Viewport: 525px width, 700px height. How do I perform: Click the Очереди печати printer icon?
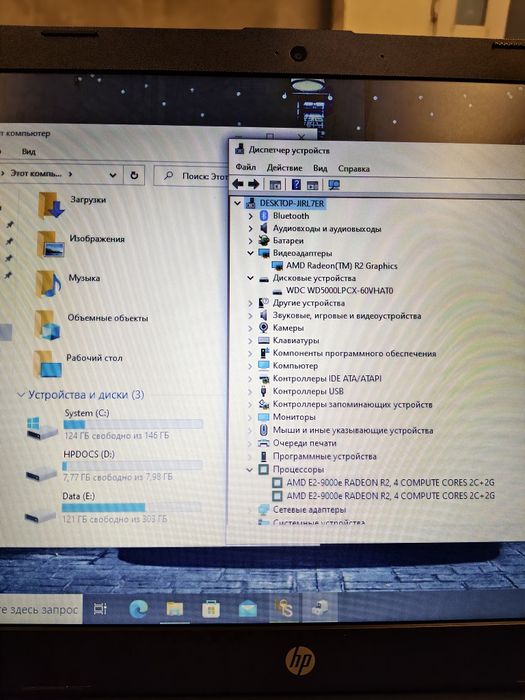[264, 443]
